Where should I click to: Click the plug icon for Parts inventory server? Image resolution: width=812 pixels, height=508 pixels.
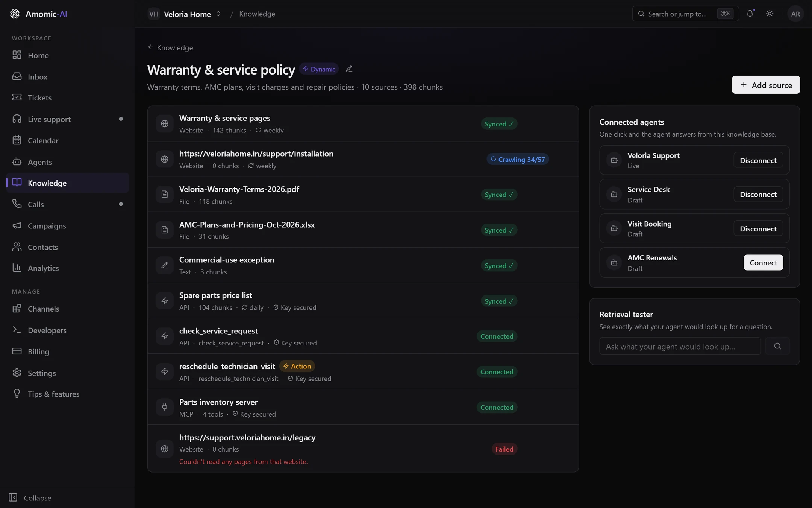[x=165, y=407]
